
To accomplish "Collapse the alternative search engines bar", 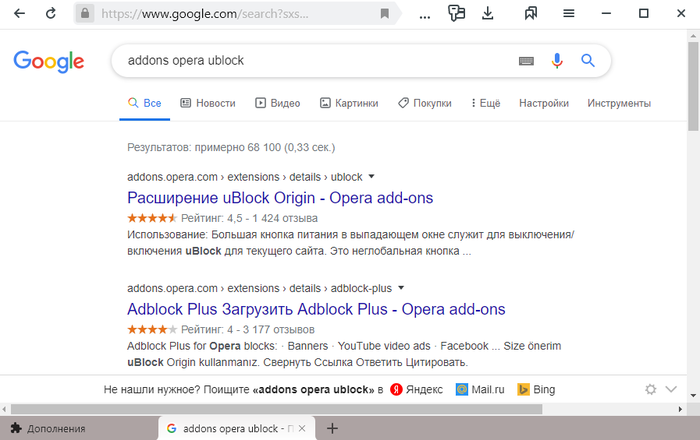I will pos(671,389).
